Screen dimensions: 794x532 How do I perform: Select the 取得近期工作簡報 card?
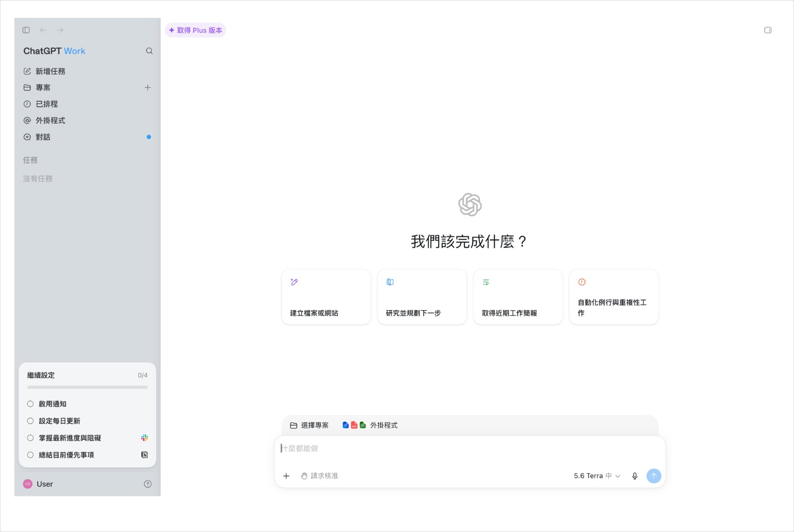518,297
